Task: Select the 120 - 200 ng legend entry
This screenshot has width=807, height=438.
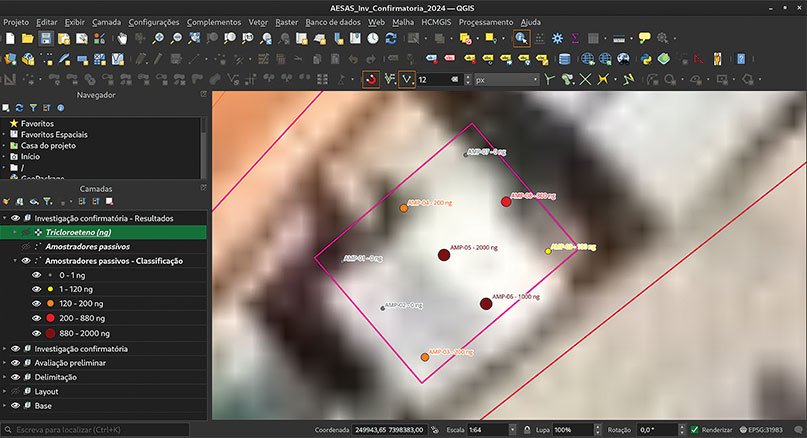Action: pyautogui.click(x=81, y=304)
